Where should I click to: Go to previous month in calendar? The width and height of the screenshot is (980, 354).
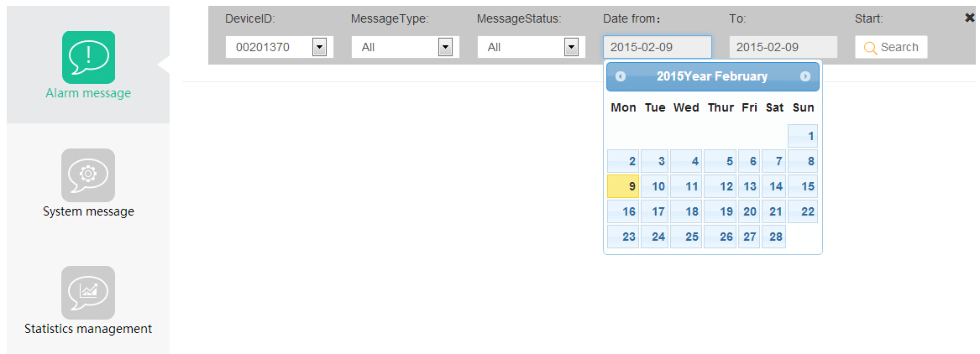coord(621,76)
